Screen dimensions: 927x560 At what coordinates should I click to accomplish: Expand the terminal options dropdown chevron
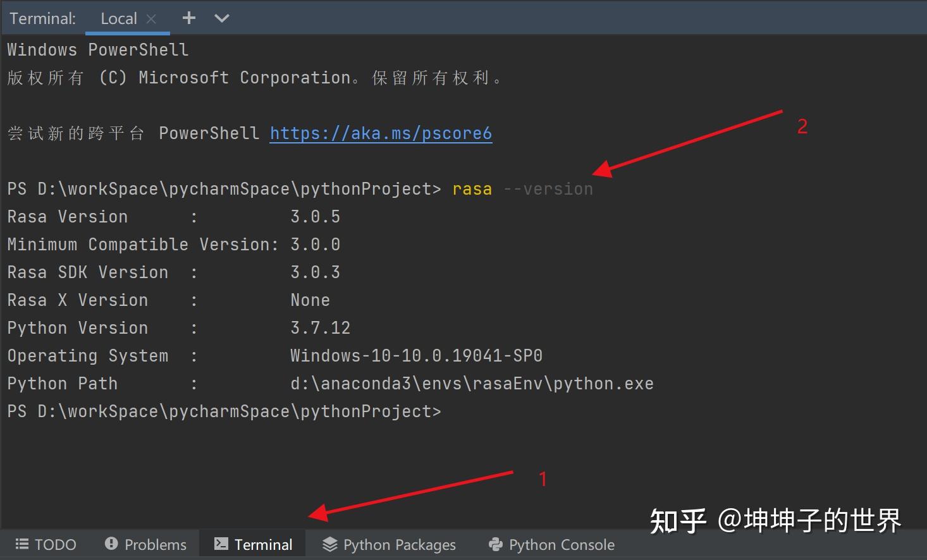pos(221,18)
